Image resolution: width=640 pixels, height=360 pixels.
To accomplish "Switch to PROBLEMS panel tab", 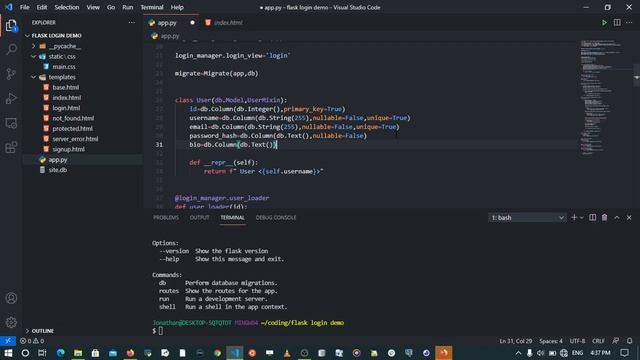I will tap(166, 218).
